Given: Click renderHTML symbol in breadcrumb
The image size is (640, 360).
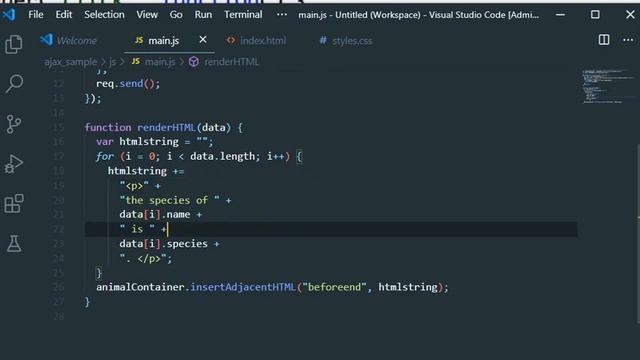Looking at the screenshot, I should pyautogui.click(x=224, y=62).
